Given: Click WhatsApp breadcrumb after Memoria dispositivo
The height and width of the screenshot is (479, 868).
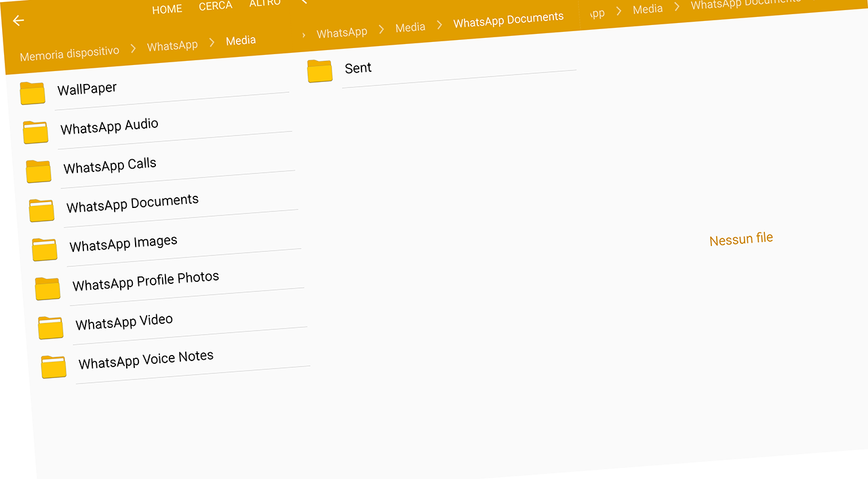Looking at the screenshot, I should click(x=172, y=45).
